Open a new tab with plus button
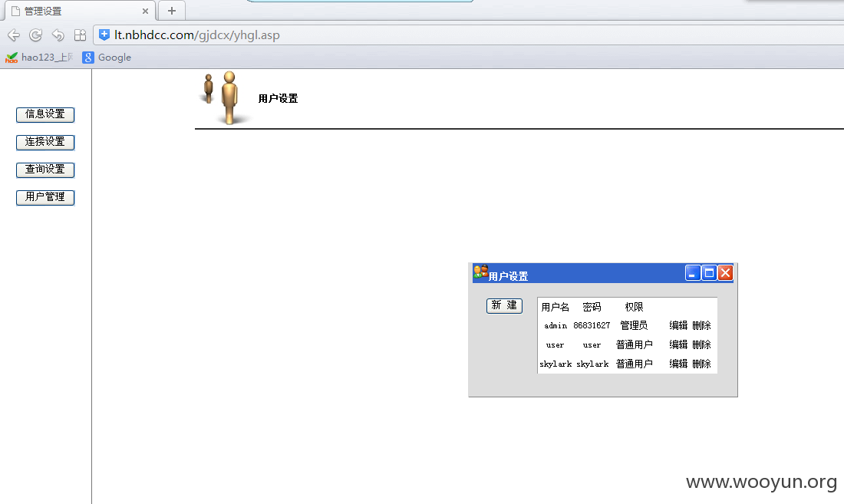Image resolution: width=844 pixels, height=504 pixels. (172, 11)
